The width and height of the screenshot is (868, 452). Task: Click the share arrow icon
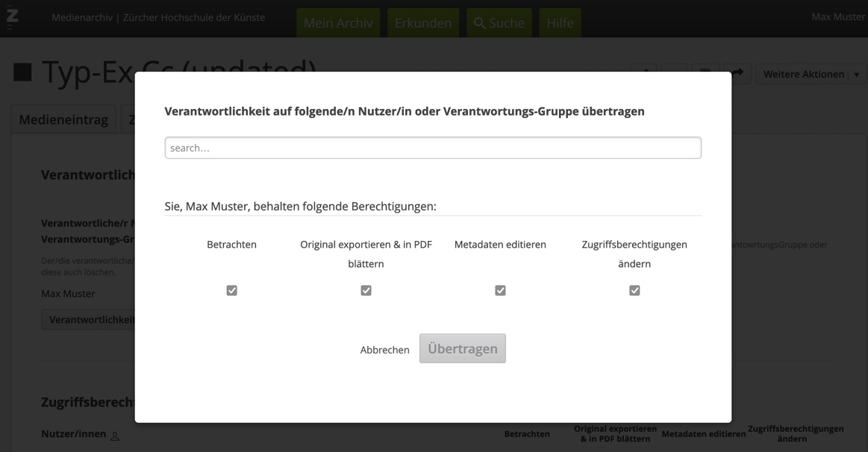point(737,73)
